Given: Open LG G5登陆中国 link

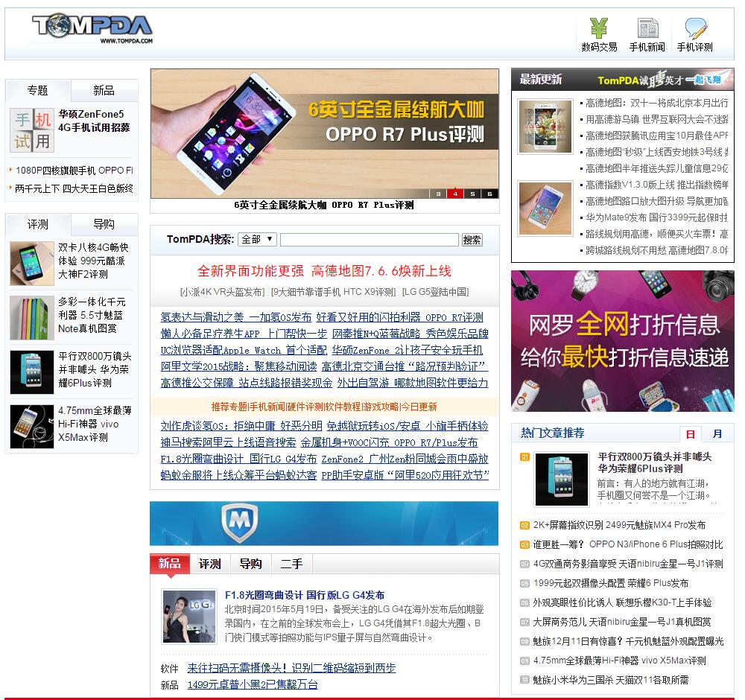Looking at the screenshot, I should pyautogui.click(x=436, y=292).
